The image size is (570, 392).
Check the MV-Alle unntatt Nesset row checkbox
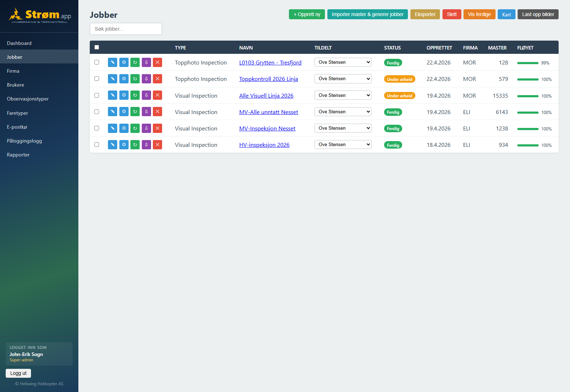pyautogui.click(x=97, y=112)
